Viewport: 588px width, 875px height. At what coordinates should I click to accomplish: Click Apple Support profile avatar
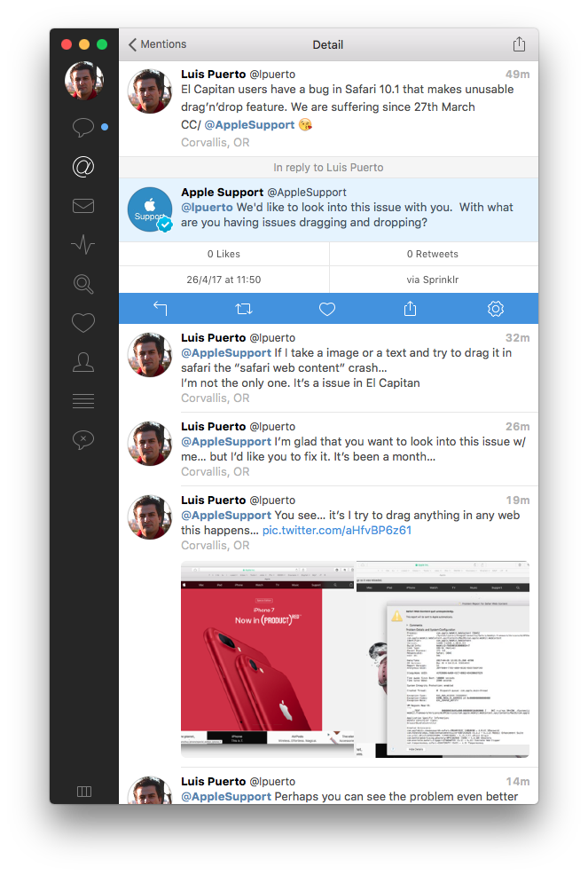click(150, 209)
